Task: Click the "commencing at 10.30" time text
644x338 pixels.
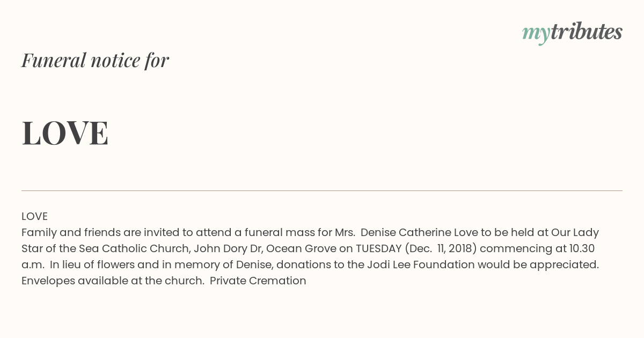Action: [x=537, y=248]
